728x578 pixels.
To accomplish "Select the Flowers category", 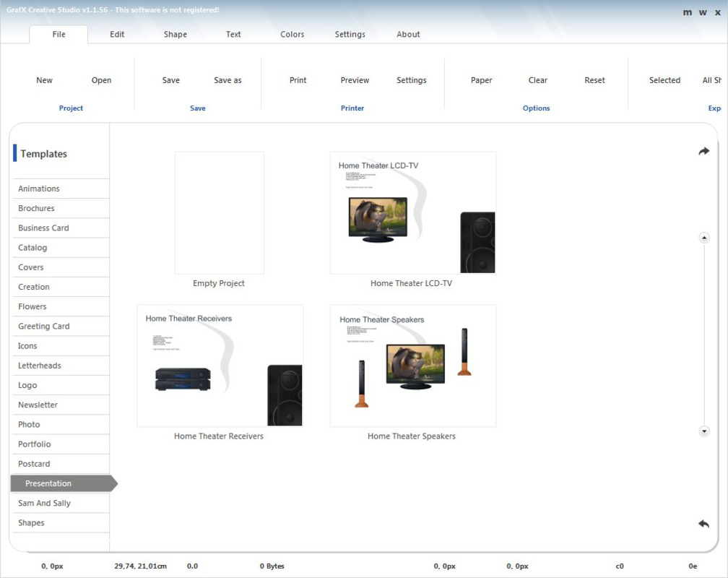I will point(61,306).
